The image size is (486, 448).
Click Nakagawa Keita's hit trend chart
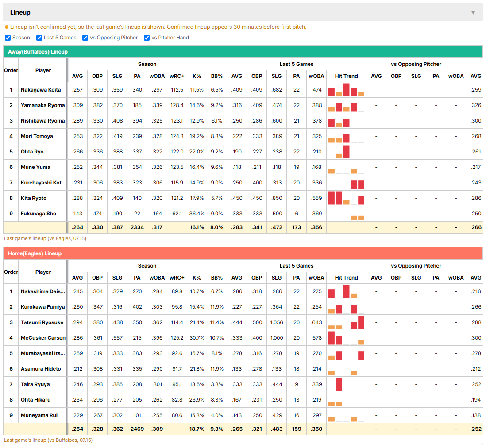tap(346, 90)
